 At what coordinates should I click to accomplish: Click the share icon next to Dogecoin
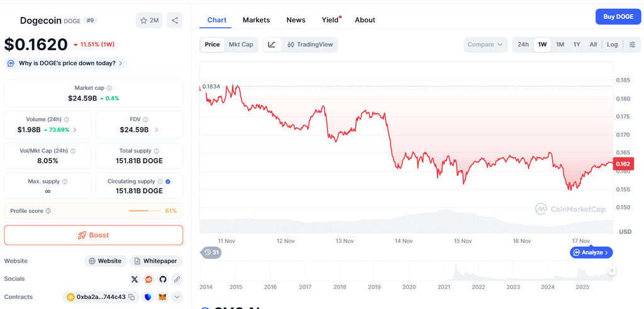[x=175, y=20]
